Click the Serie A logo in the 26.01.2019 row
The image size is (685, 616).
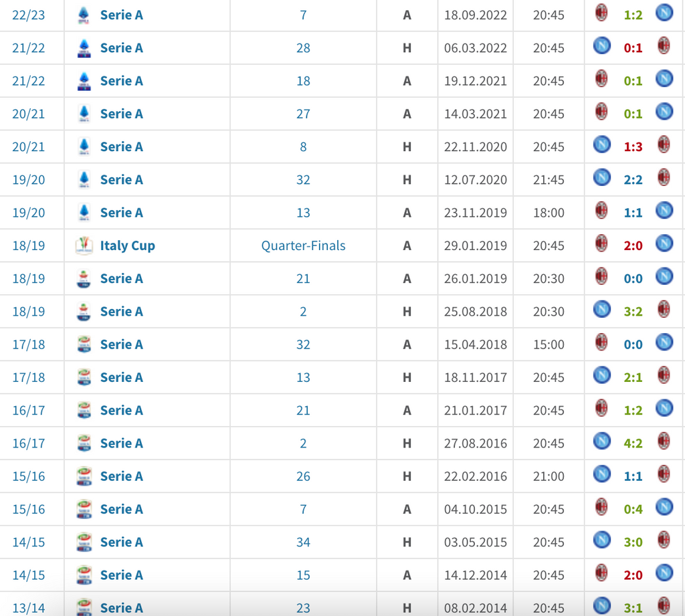84,279
